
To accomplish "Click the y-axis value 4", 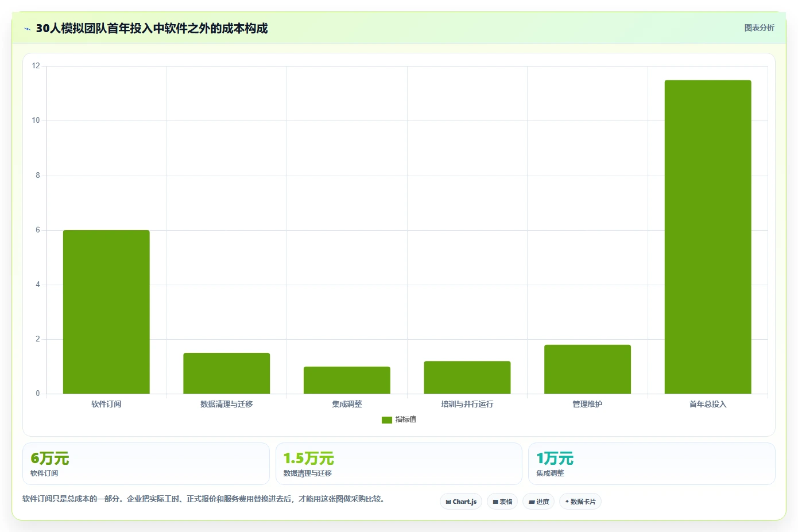I will [38, 285].
